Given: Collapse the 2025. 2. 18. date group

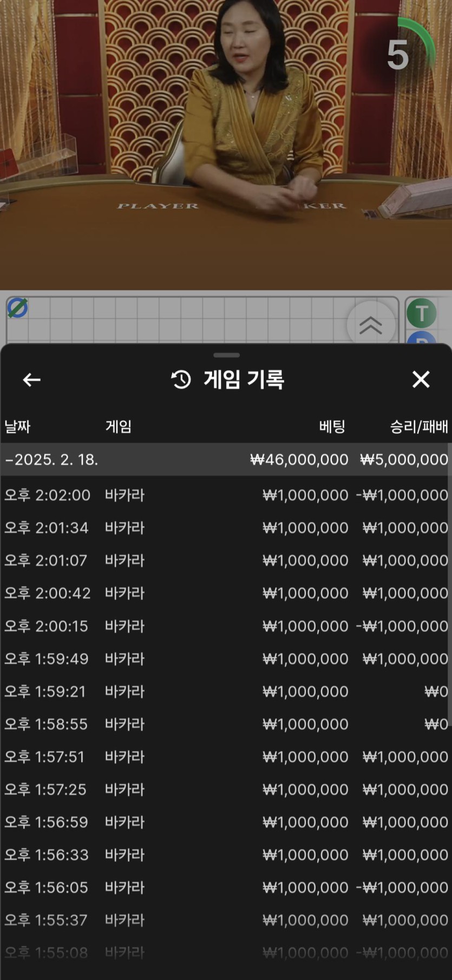Looking at the screenshot, I should click(x=52, y=460).
